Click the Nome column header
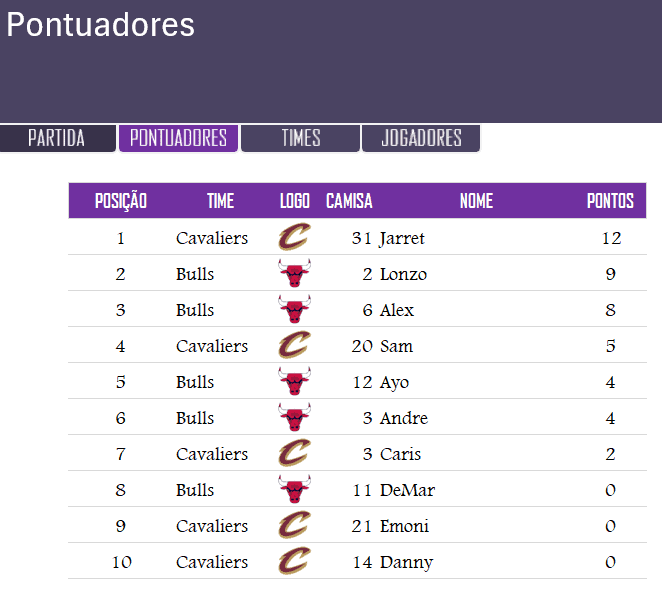This screenshot has height=590, width=662. 476,201
